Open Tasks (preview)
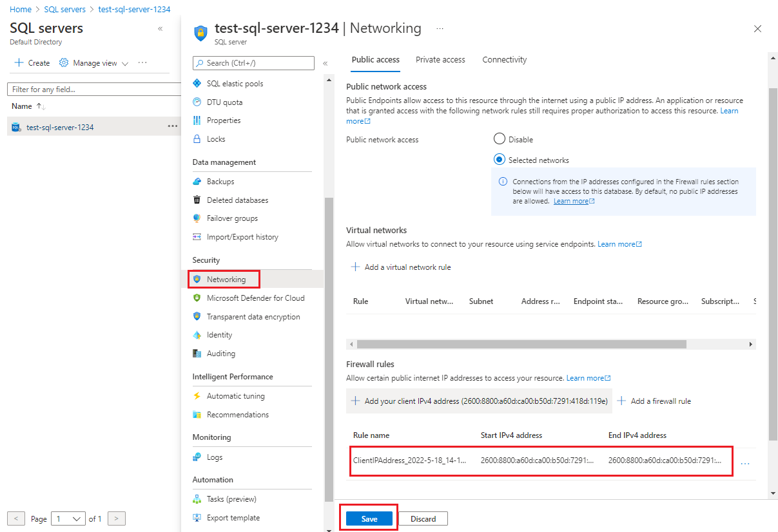Image resolution: width=778 pixels, height=532 pixels. tap(231, 499)
